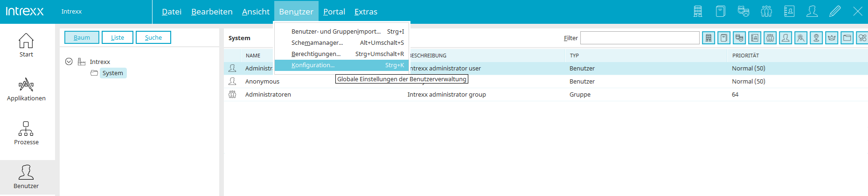Open the Prozesse module
This screenshot has width=868, height=196.
pos(26,133)
